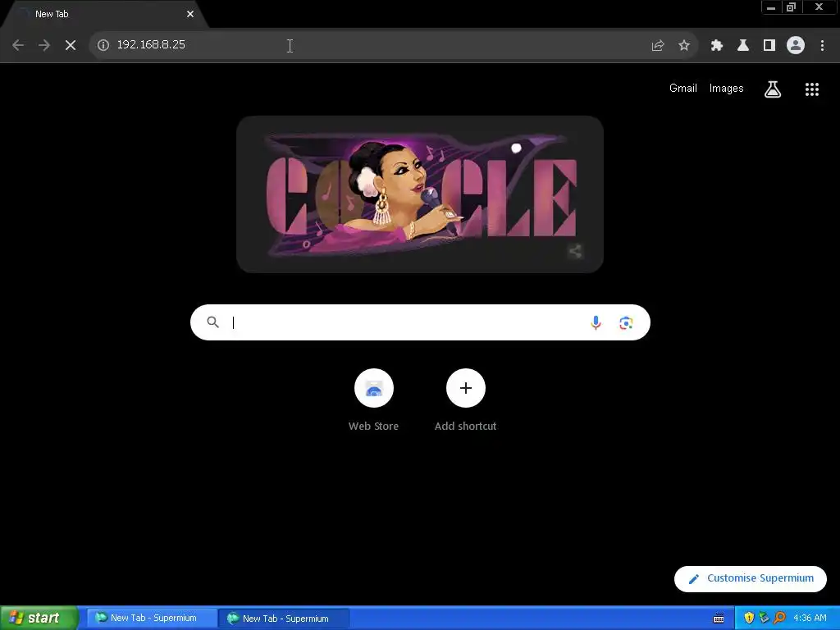The image size is (840, 630).
Task: View site information icon
Action: coord(103,45)
